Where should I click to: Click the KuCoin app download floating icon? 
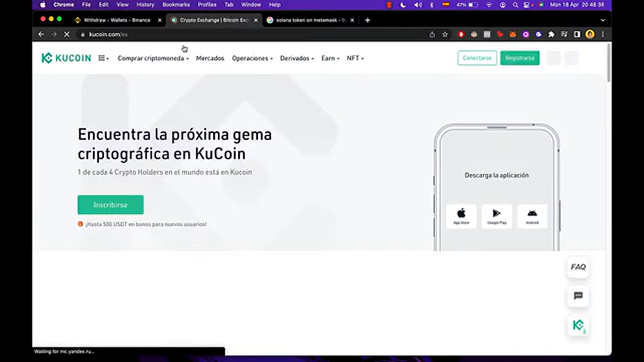[578, 325]
